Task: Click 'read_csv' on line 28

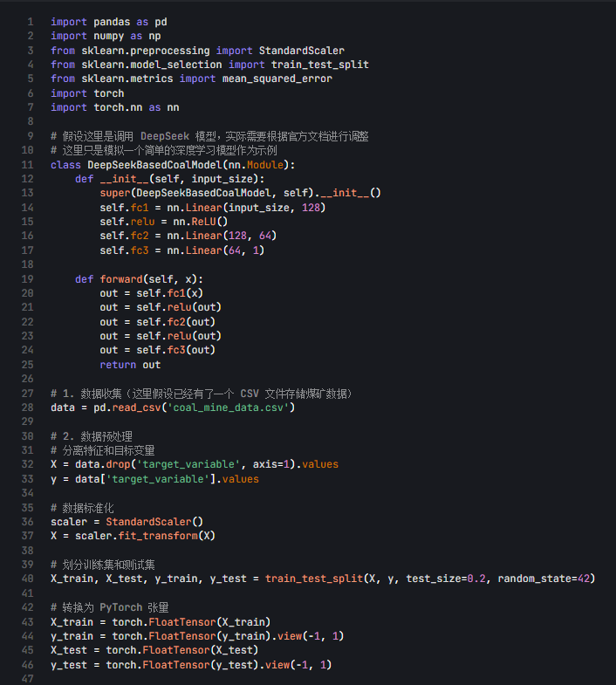Action: [136, 408]
